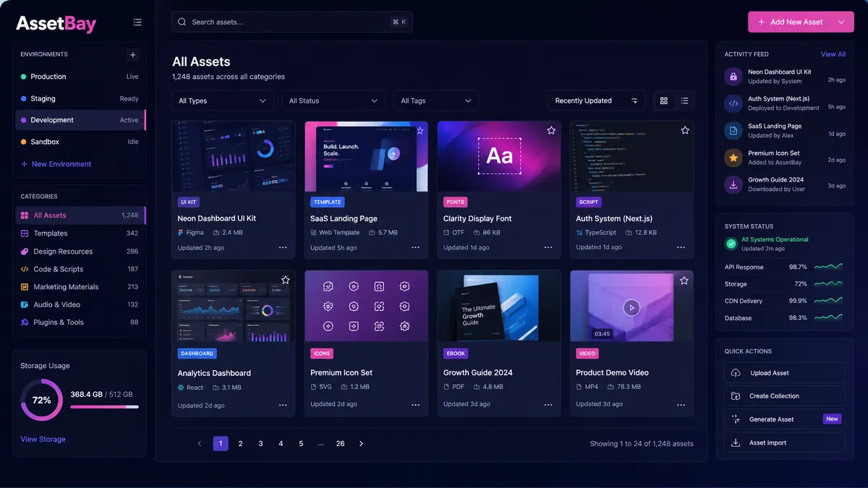This screenshot has height=488, width=868.
Task: Add a new environment with the plus icon
Action: tap(132, 55)
